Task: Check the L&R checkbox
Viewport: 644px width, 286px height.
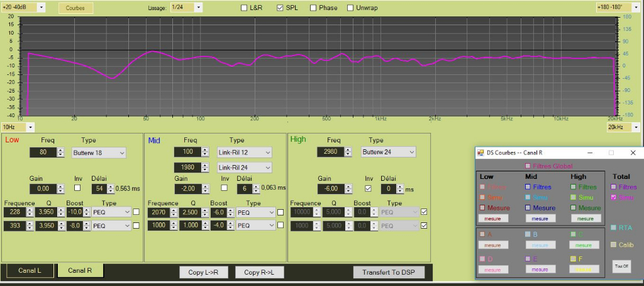Action: pos(244,8)
